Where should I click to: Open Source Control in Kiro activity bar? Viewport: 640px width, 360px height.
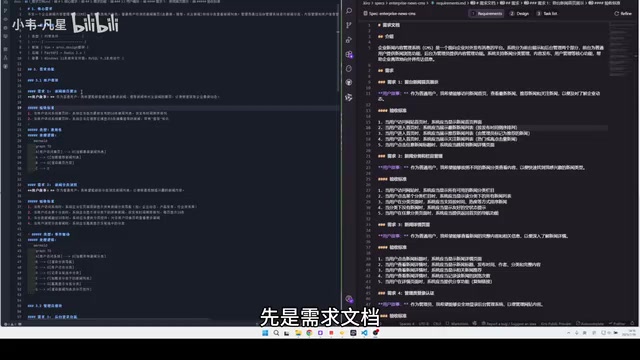pyautogui.click(x=349, y=25)
